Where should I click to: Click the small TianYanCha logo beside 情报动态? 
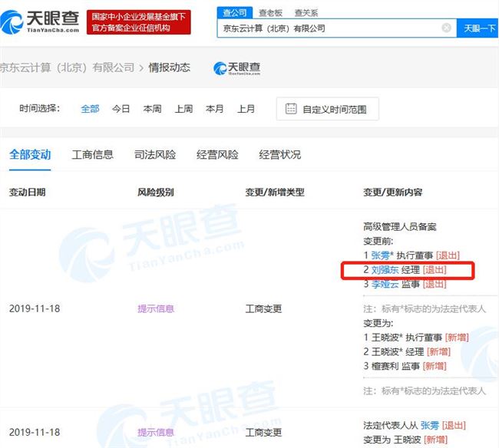(x=236, y=68)
